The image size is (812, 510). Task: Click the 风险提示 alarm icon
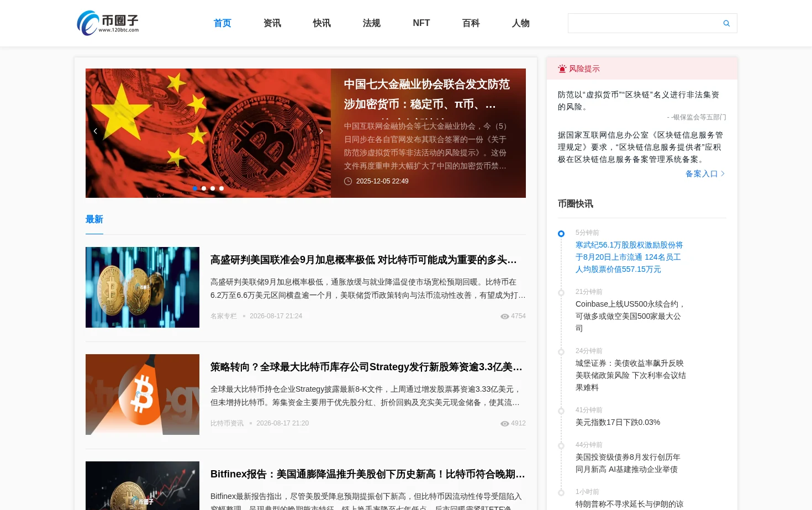point(562,69)
